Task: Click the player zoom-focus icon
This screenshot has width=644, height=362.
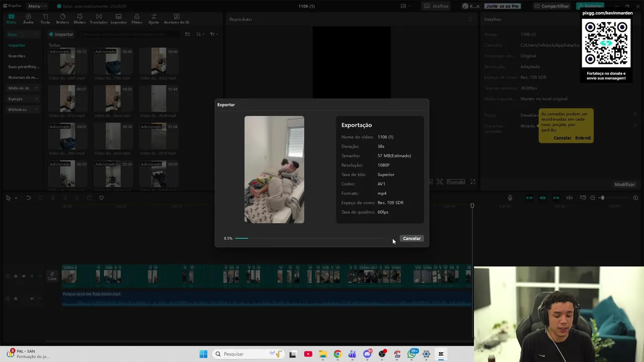Action: 440,182
